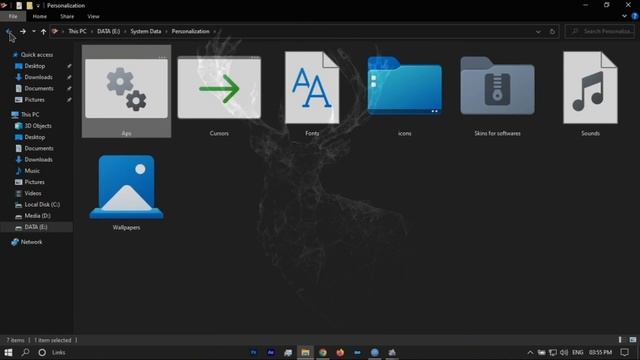Select the Aps folder
The width and height of the screenshot is (640, 360).
[127, 91]
